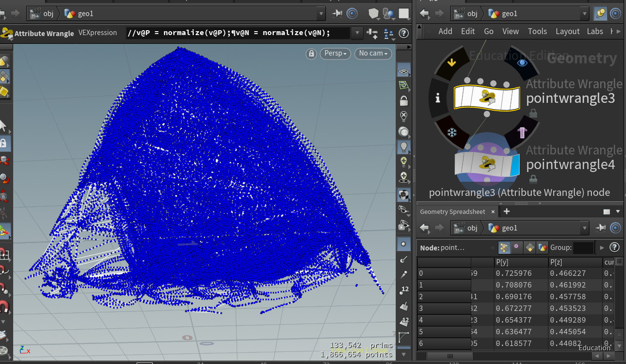Toggle checkered materials display icon
The width and height of the screenshot is (626, 364).
[404, 196]
